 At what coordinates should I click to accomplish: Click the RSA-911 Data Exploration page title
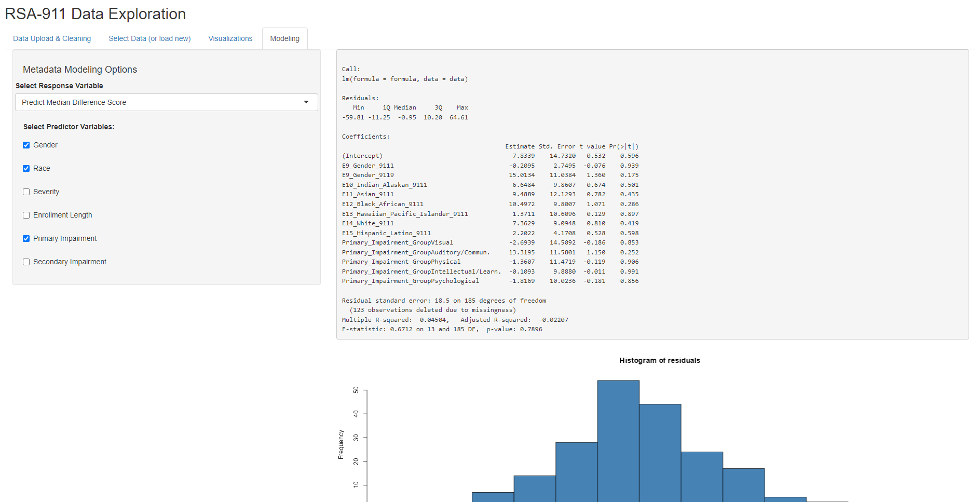pos(96,14)
